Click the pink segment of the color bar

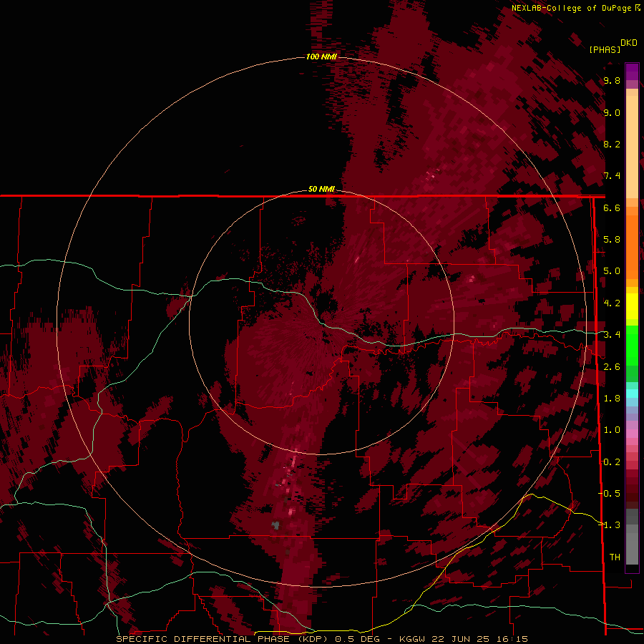(632, 434)
